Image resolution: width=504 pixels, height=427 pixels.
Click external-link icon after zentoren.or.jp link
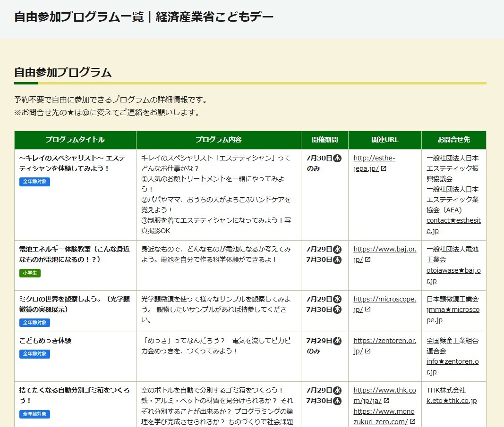pos(367,351)
